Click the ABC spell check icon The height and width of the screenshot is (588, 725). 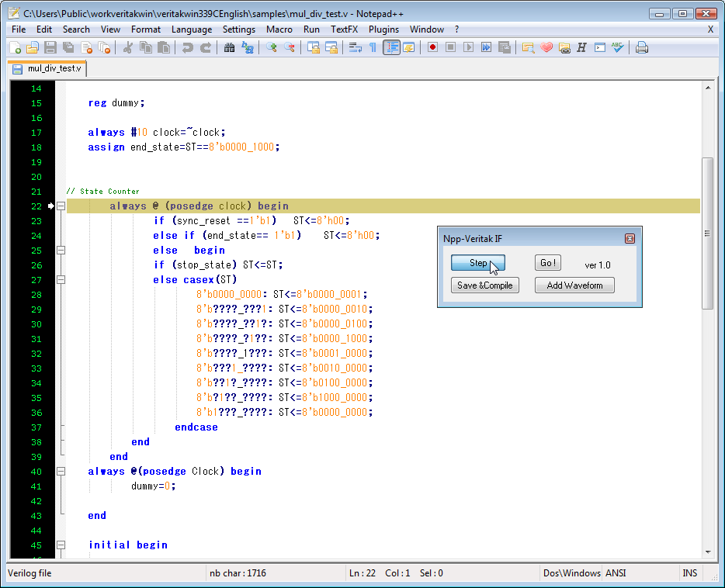click(x=618, y=47)
